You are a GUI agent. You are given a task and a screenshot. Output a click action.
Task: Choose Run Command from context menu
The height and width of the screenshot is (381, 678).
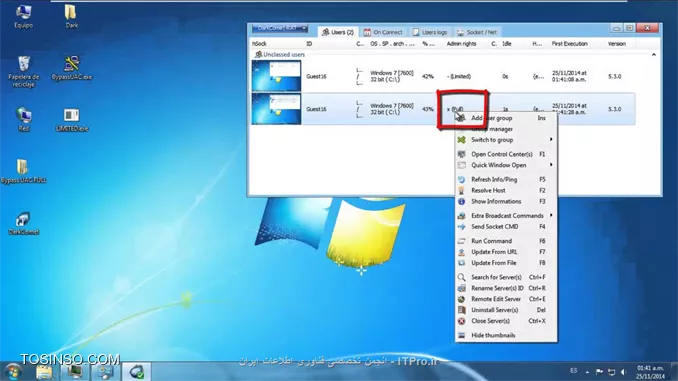click(506, 241)
